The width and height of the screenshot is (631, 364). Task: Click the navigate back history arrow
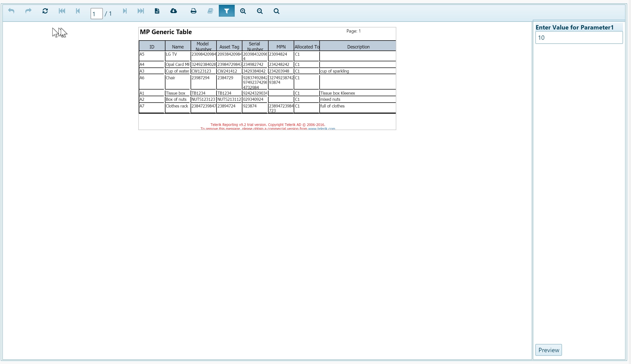(x=11, y=11)
